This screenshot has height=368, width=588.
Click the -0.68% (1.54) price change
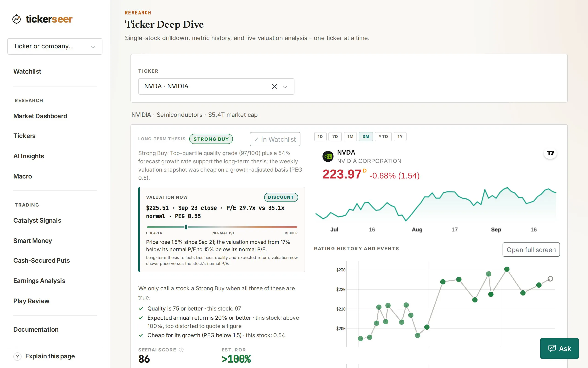click(395, 175)
